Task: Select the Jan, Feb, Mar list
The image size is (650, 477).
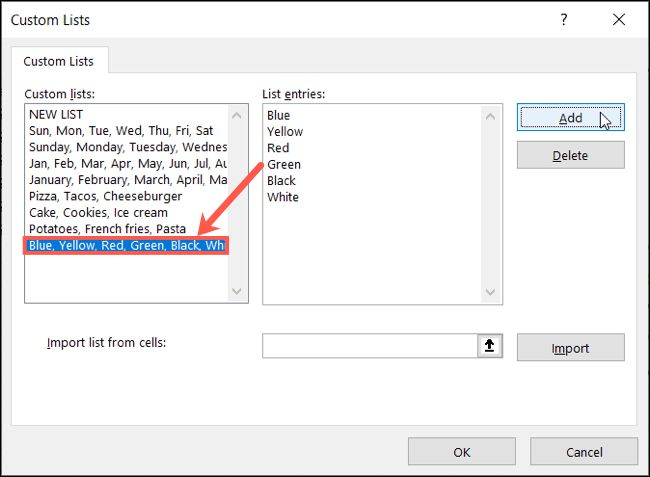Action: tap(125, 164)
